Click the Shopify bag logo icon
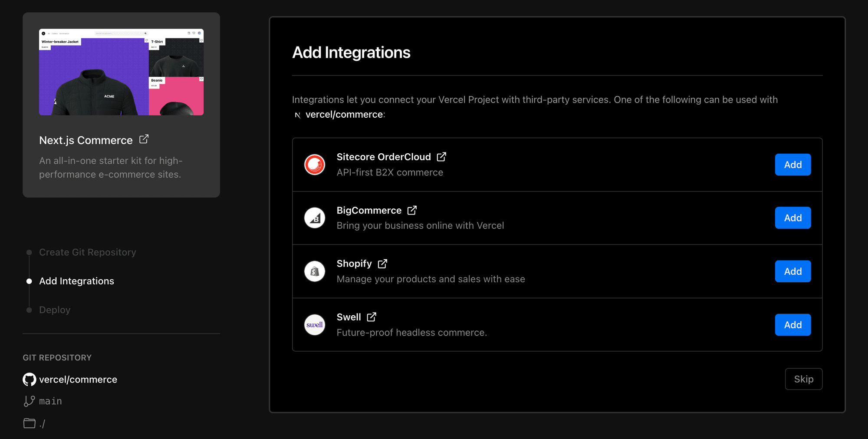Image resolution: width=868 pixels, height=439 pixels. (x=314, y=271)
